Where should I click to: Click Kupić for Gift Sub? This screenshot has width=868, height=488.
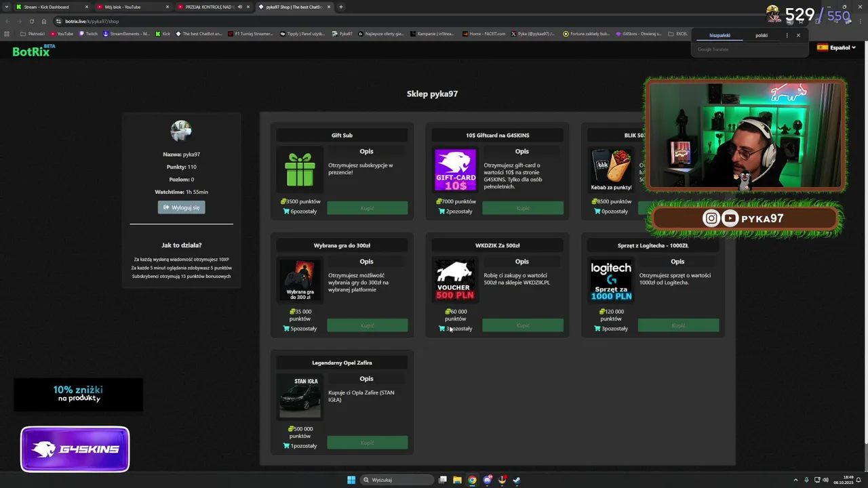click(x=368, y=208)
